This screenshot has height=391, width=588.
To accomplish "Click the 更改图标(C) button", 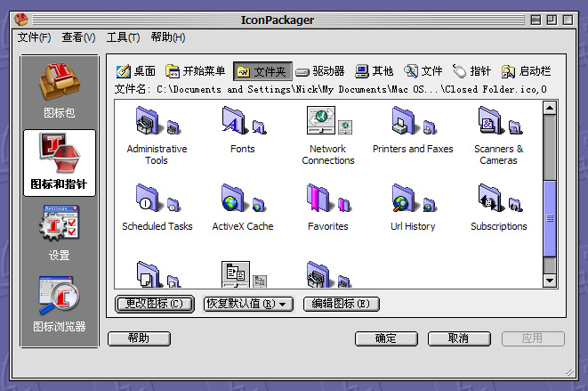I will click(x=154, y=304).
